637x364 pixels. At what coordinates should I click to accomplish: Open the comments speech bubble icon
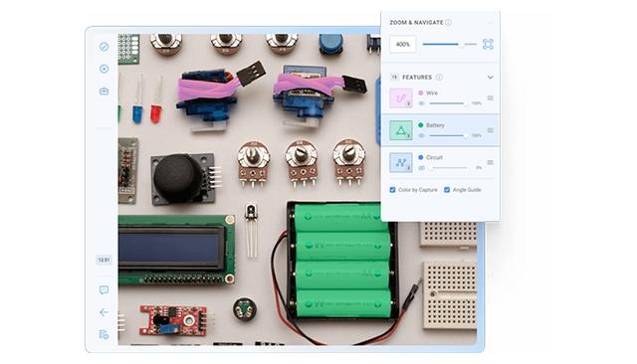click(104, 289)
